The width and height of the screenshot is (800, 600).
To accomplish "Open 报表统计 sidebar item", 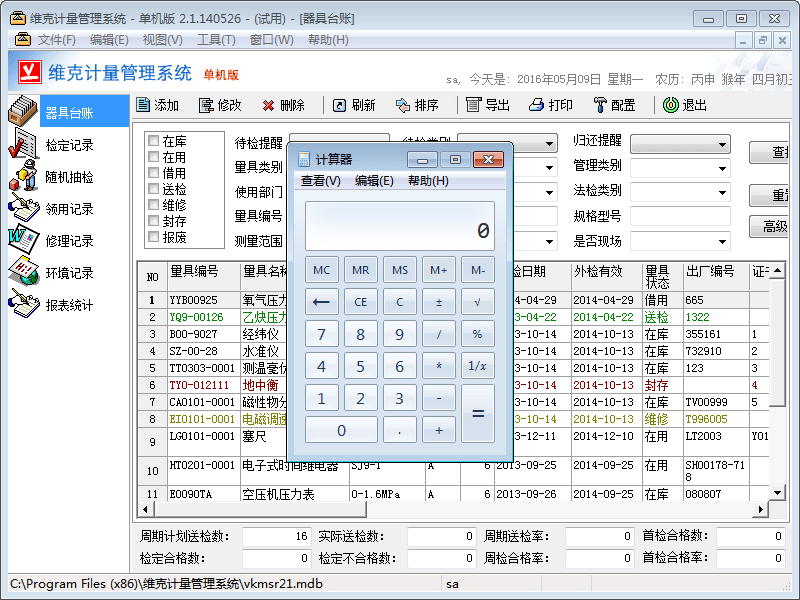I will pyautogui.click(x=68, y=305).
